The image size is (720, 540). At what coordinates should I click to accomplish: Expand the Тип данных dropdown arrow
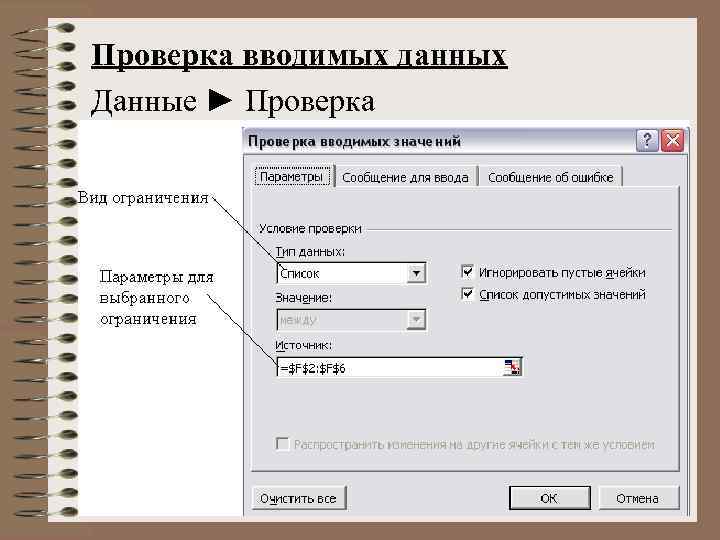coord(416,274)
